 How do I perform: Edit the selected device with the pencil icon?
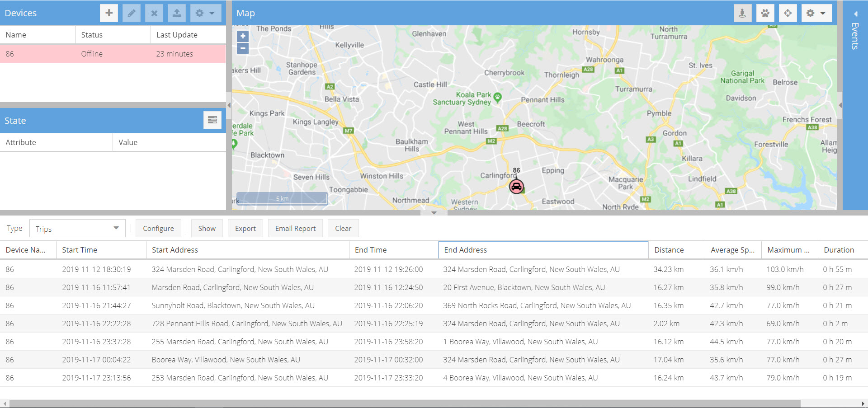click(132, 13)
